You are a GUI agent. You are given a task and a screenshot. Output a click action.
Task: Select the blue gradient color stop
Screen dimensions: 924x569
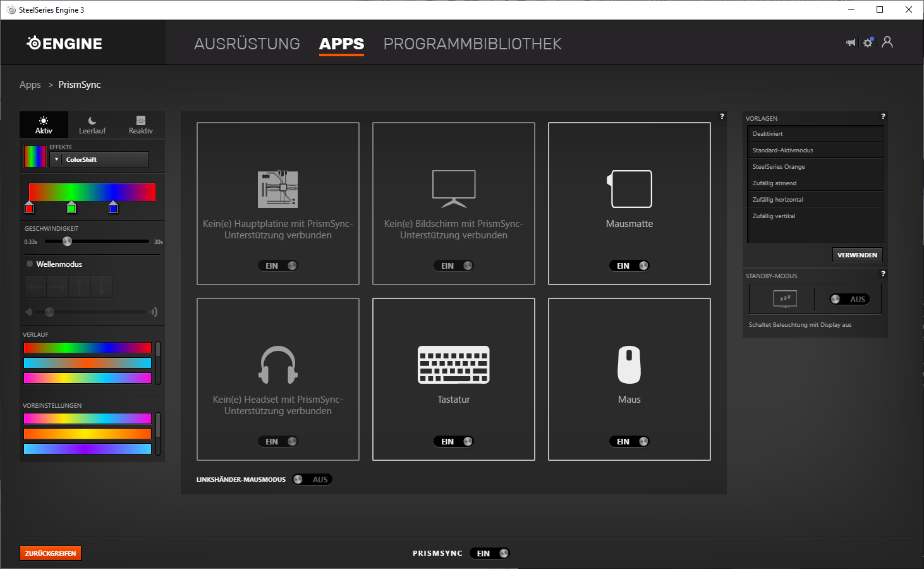(113, 207)
